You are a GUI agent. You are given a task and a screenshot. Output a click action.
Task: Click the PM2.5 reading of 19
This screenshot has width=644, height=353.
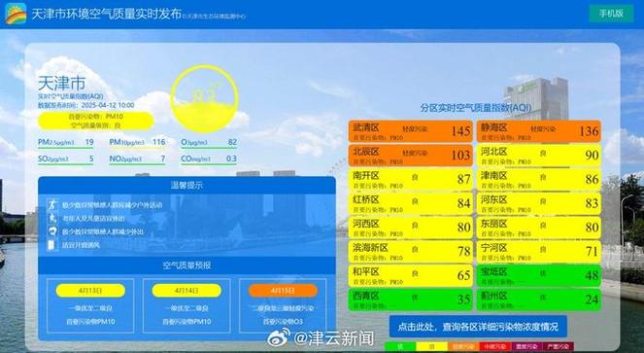(x=66, y=143)
